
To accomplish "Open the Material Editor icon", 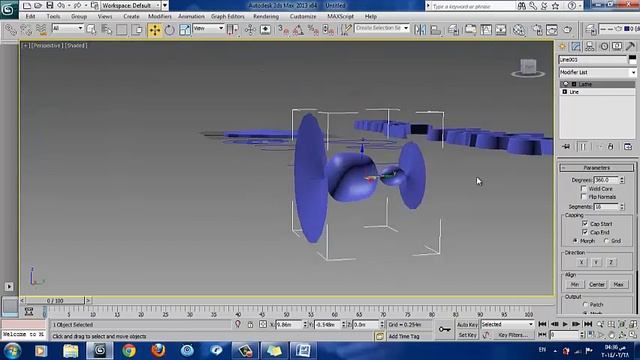I will 519,30.
